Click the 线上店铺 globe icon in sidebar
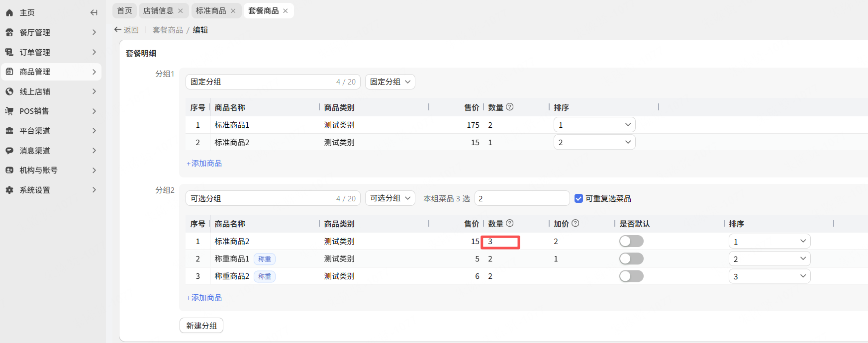868x343 pixels. pos(9,91)
